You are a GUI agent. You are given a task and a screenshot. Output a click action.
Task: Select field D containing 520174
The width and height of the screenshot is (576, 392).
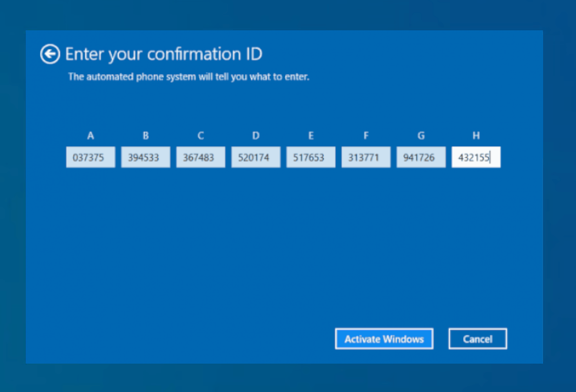[255, 157]
